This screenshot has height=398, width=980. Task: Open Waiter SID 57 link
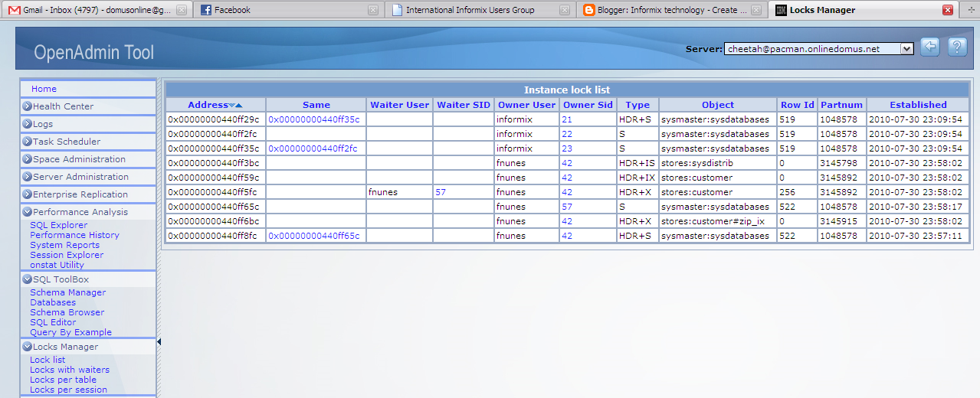click(x=440, y=192)
